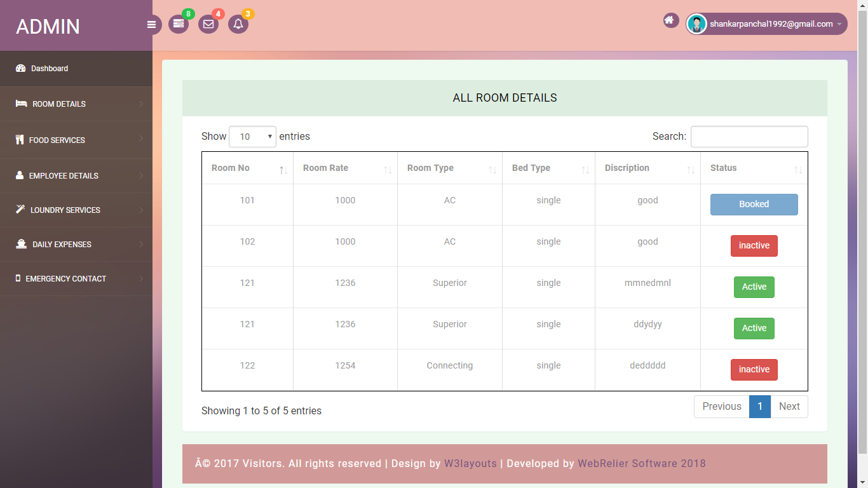Follow the W3layouts footer link

click(470, 463)
